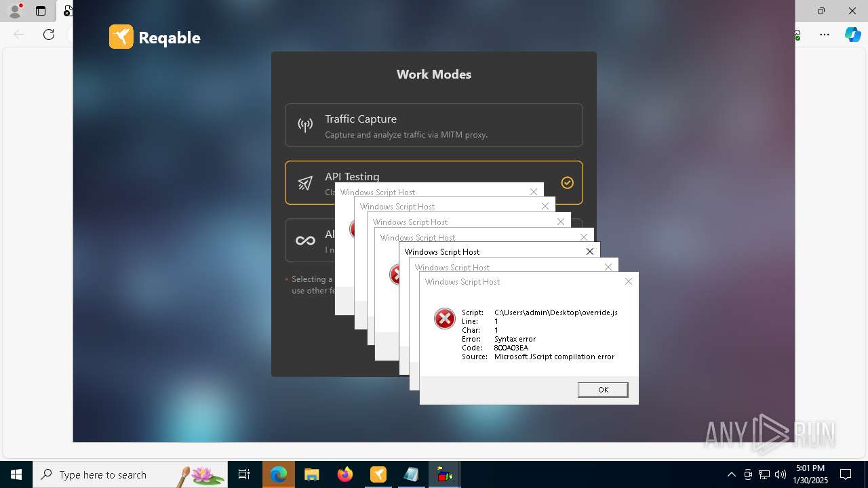Click the Microsoft JScript compilation error text
868x488 pixels.
click(554, 357)
